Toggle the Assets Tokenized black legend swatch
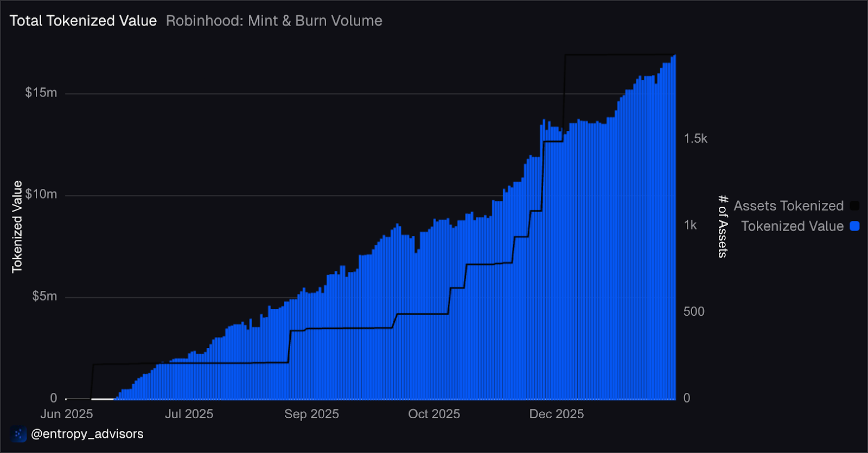Viewport: 868px width, 453px height. (854, 206)
